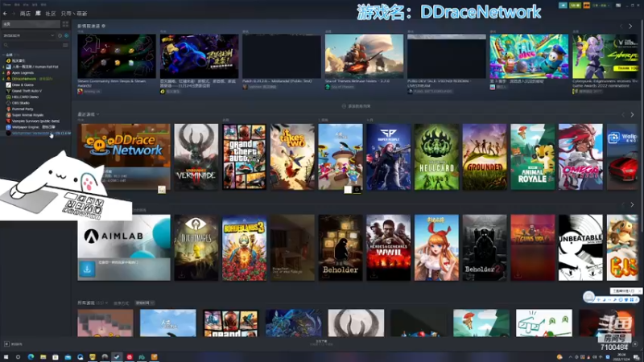Image resolution: width=644 pixels, height=362 pixels.
Task: Open the Hellcard game cover
Action: (x=436, y=157)
